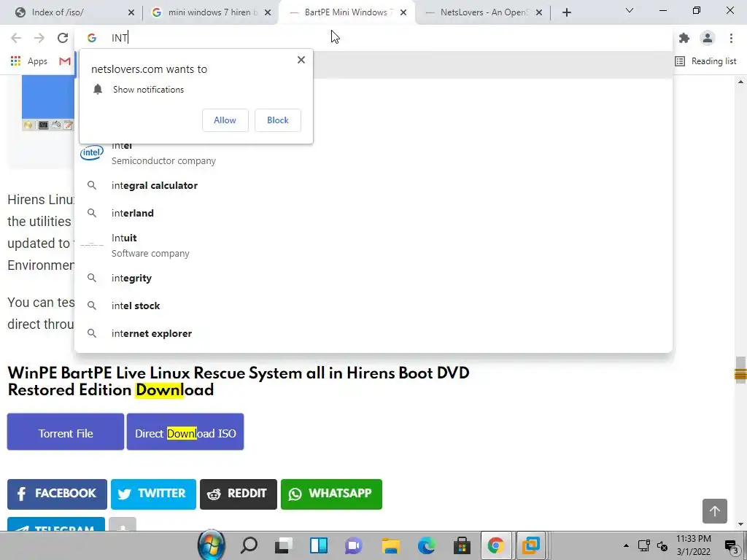Allow netslovers.com notifications
Viewport: 747px width, 560px height.
point(225,120)
